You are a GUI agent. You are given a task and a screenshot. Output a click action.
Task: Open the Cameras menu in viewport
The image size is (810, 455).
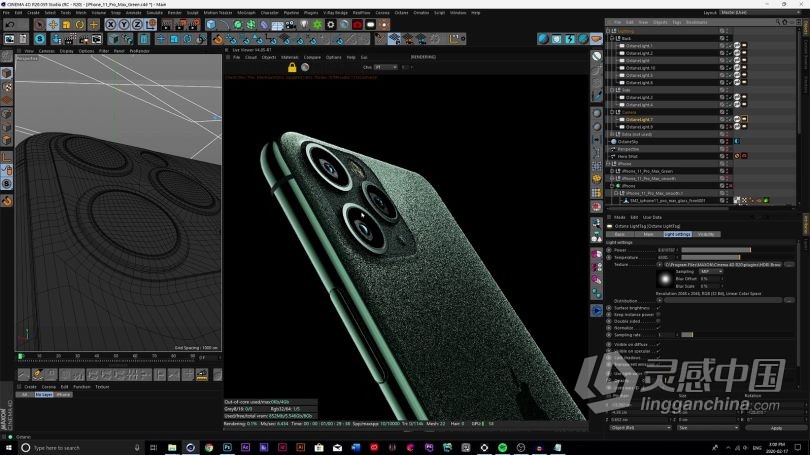46,51
